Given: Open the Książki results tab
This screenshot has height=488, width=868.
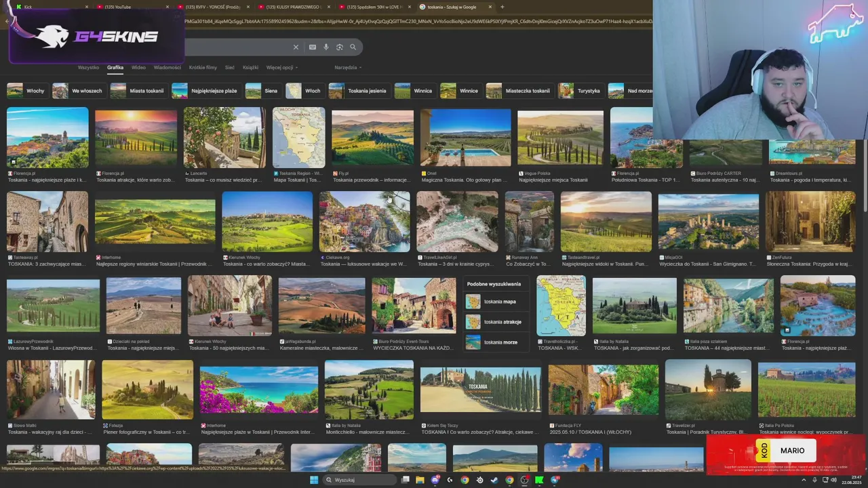Looking at the screenshot, I should [250, 68].
